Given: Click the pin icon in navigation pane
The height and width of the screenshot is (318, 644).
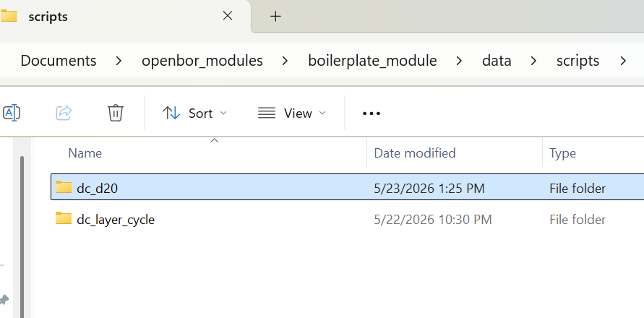Looking at the screenshot, I should click(x=4, y=300).
